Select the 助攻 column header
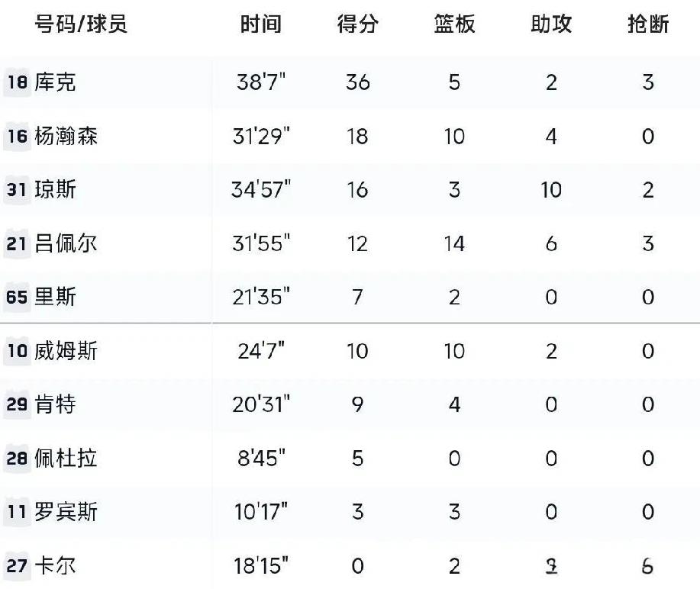Screen dimensions: 700x589 point(551,24)
